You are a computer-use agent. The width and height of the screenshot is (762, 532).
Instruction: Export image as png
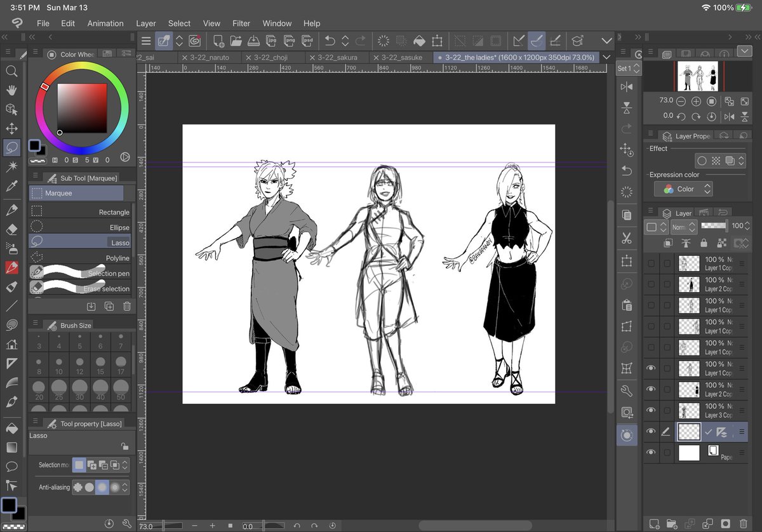click(x=289, y=41)
